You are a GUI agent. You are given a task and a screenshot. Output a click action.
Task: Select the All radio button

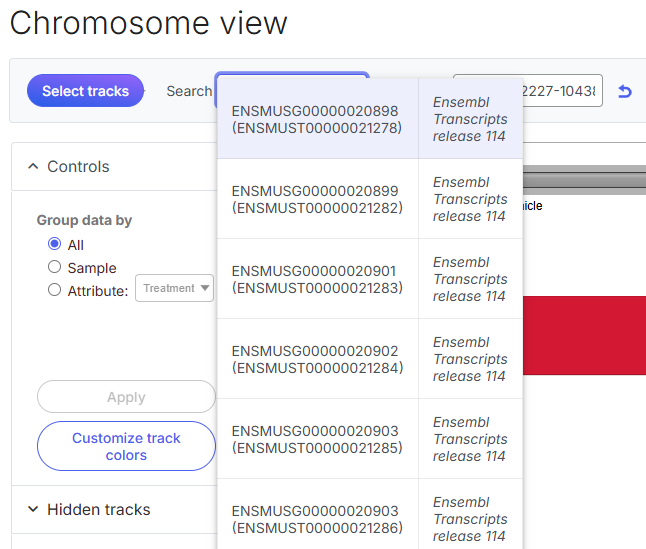tap(55, 245)
